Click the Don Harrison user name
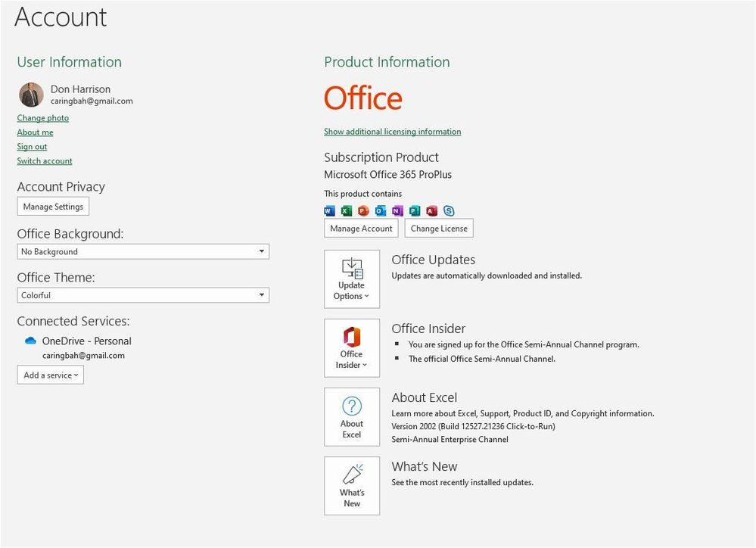This screenshot has width=756, height=548. 80,89
